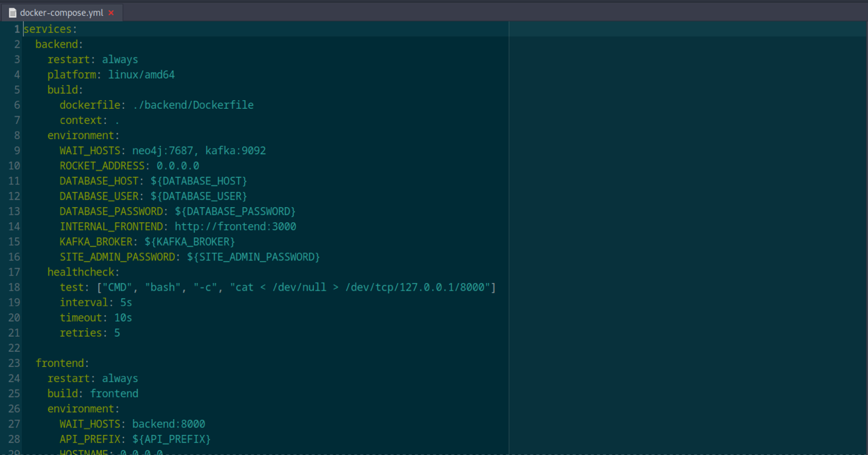The width and height of the screenshot is (868, 455).
Task: Click the 'backend:' service key
Action: 59,44
